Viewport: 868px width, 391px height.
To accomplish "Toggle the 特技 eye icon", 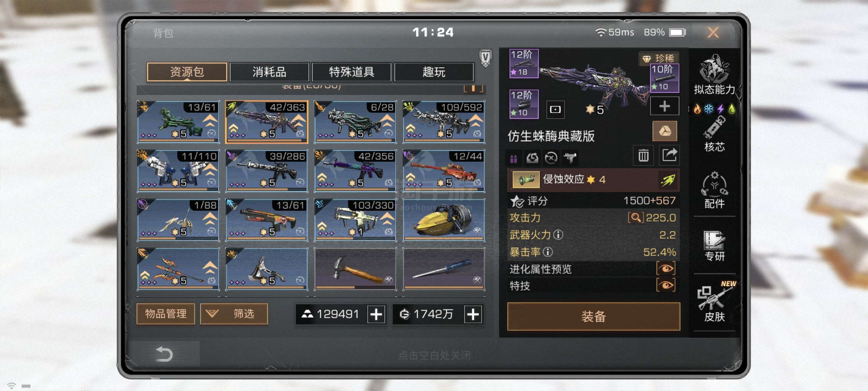I will (x=666, y=285).
